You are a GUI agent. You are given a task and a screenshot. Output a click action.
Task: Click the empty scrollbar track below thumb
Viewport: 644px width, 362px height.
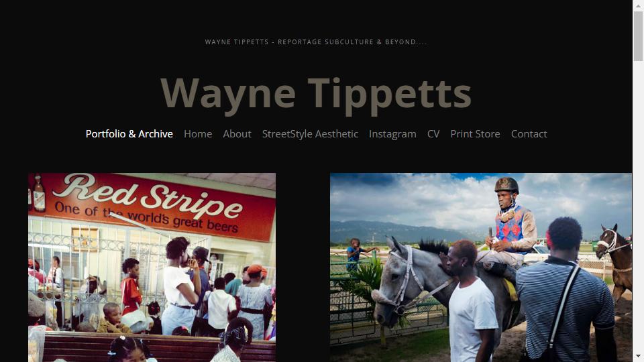click(638, 205)
